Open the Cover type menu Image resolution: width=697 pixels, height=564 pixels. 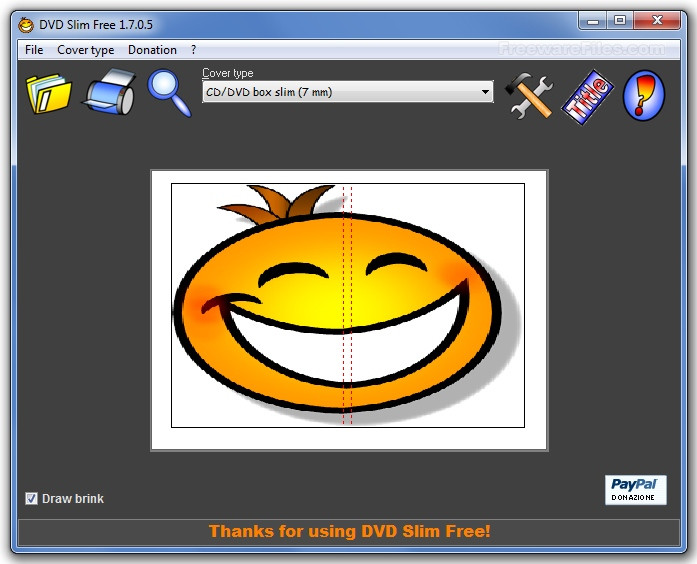coord(86,50)
